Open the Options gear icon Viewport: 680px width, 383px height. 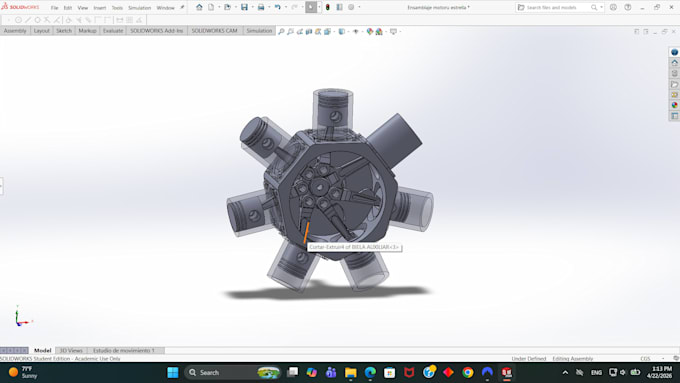tap(351, 7)
